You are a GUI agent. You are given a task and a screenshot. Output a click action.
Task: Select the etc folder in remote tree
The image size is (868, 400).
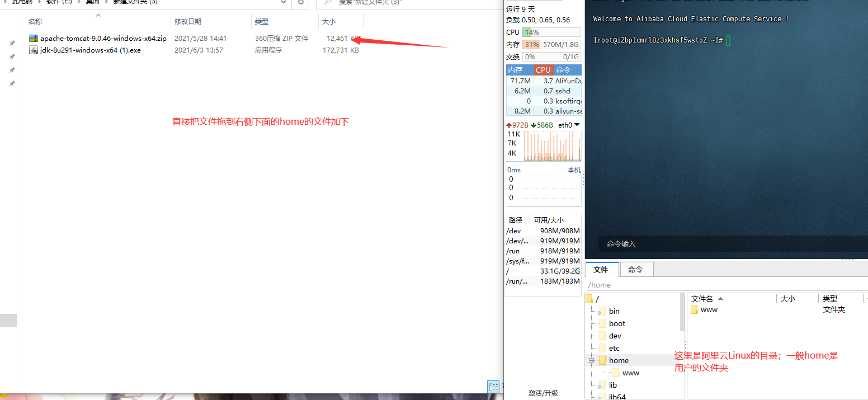pos(614,348)
